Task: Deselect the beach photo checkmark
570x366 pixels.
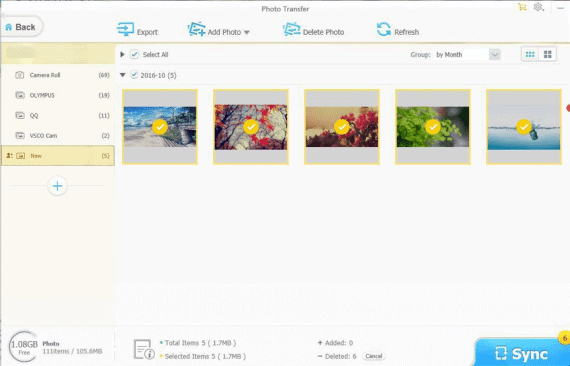Action: click(x=160, y=127)
